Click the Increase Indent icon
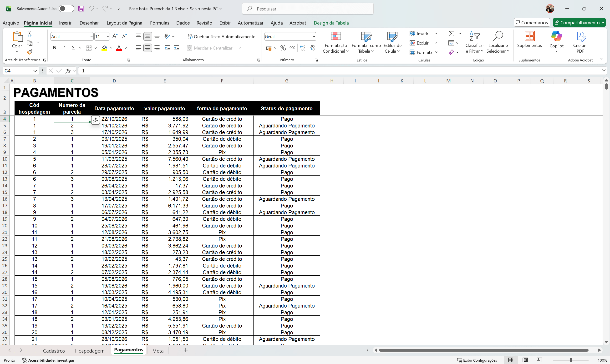This screenshot has width=610, height=364. pos(176,48)
